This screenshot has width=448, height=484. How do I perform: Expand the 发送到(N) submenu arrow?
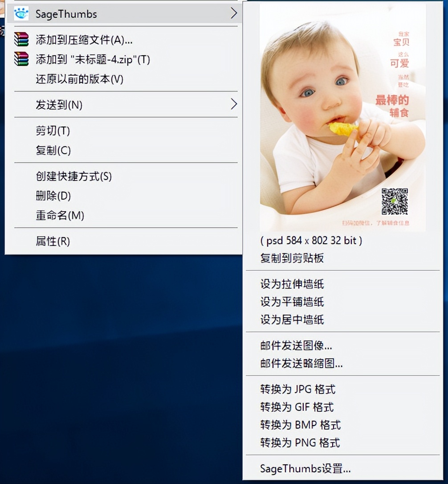233,105
